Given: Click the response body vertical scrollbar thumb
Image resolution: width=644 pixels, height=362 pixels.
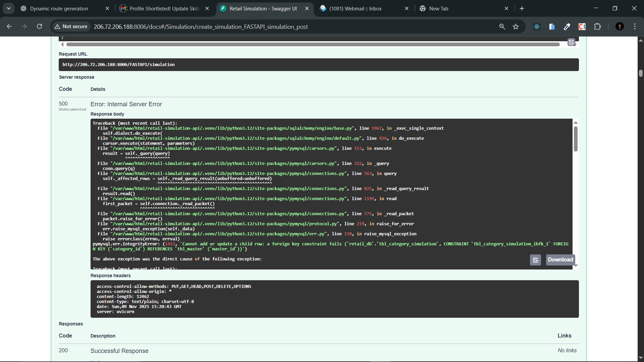Looking at the screenshot, I should tap(576, 139).
